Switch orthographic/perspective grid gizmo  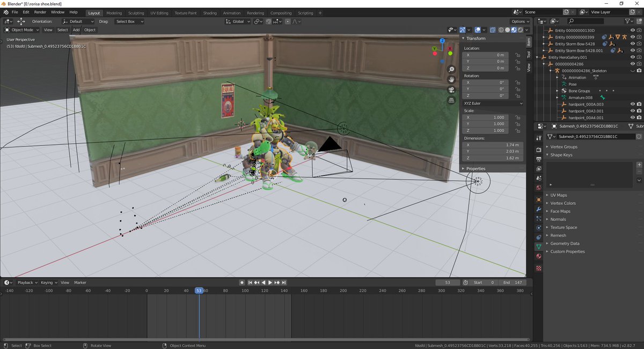[x=451, y=100]
